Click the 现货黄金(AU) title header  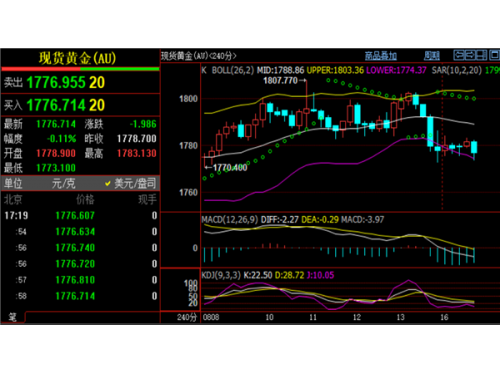(77, 58)
